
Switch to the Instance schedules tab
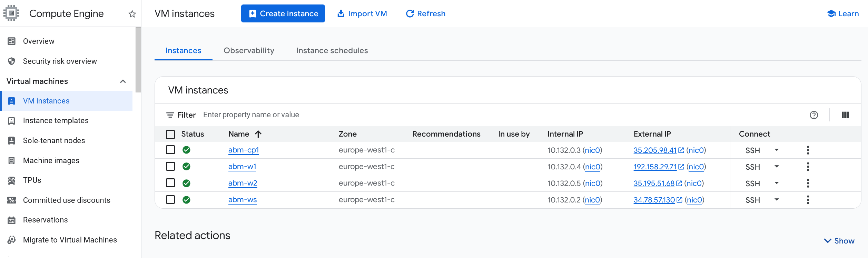pos(332,50)
